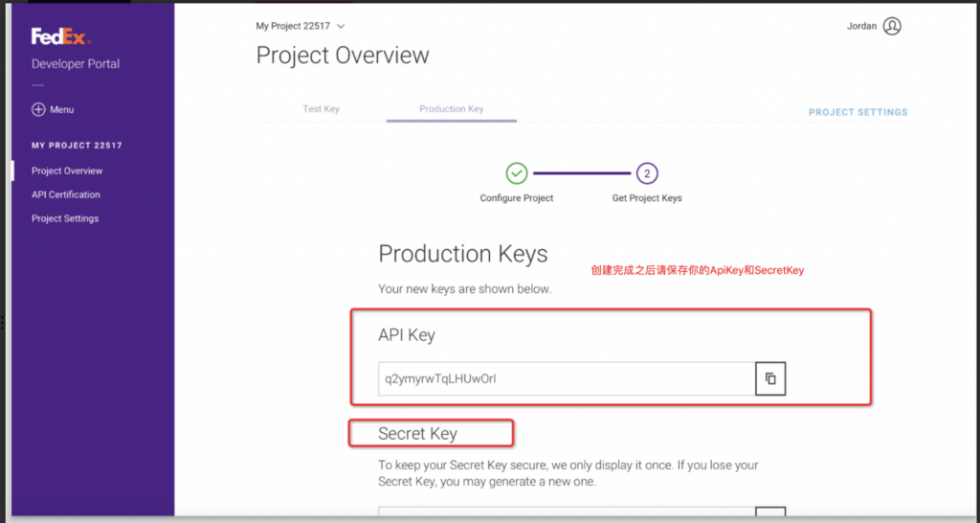Click the FedEx logo
The width and height of the screenshot is (980, 523).
coord(60,37)
